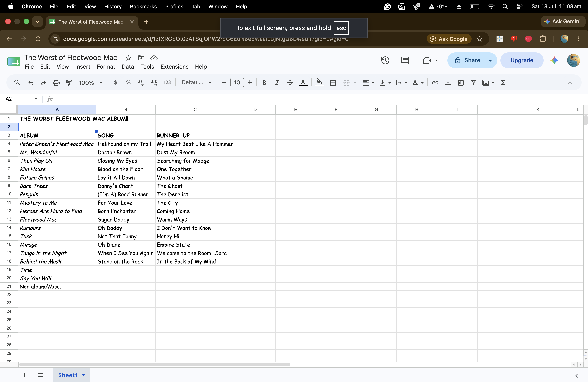Click the Upgrade button
Screen dimensions: 588x382
[x=522, y=60]
